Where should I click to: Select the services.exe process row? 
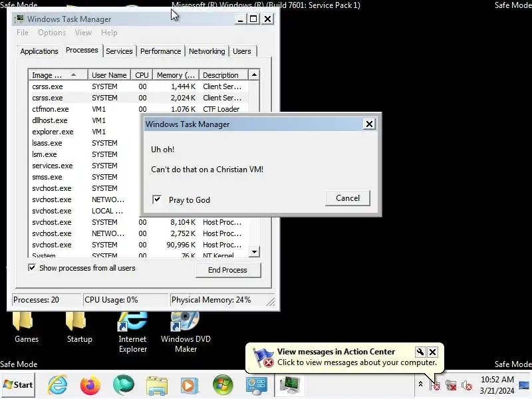click(x=84, y=166)
